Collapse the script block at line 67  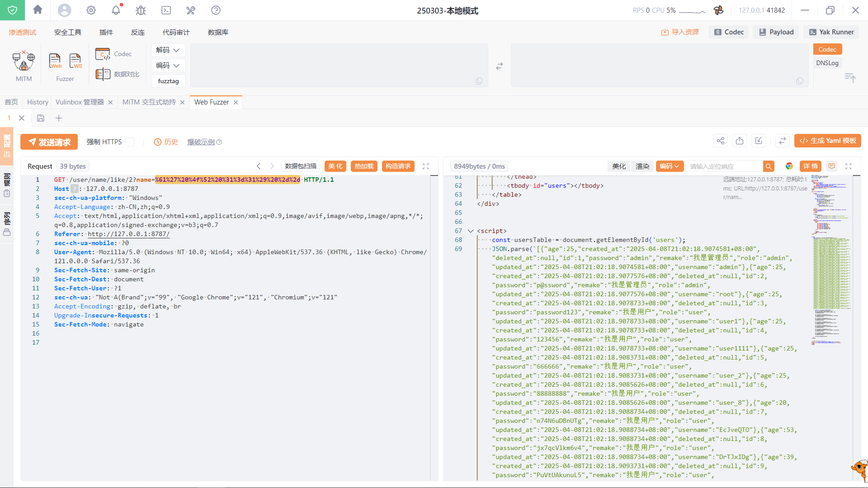471,231
